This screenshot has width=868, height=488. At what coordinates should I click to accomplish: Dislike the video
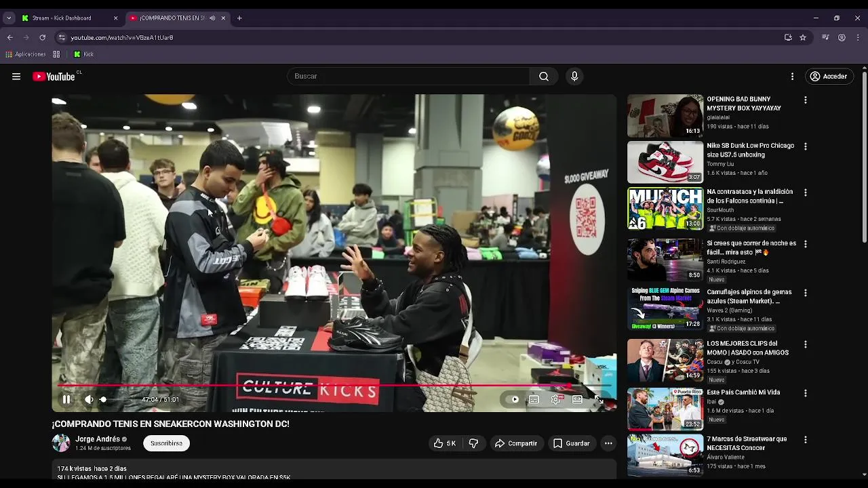pyautogui.click(x=473, y=443)
